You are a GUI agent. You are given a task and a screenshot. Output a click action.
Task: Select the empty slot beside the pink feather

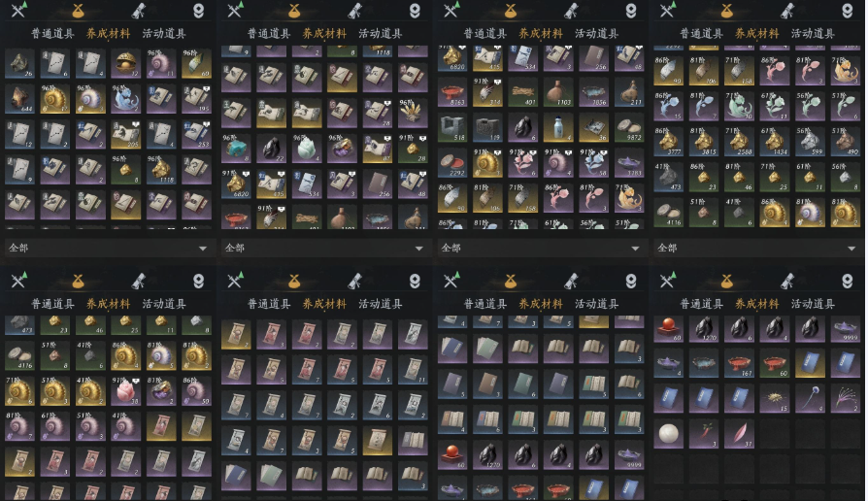pos(775,433)
